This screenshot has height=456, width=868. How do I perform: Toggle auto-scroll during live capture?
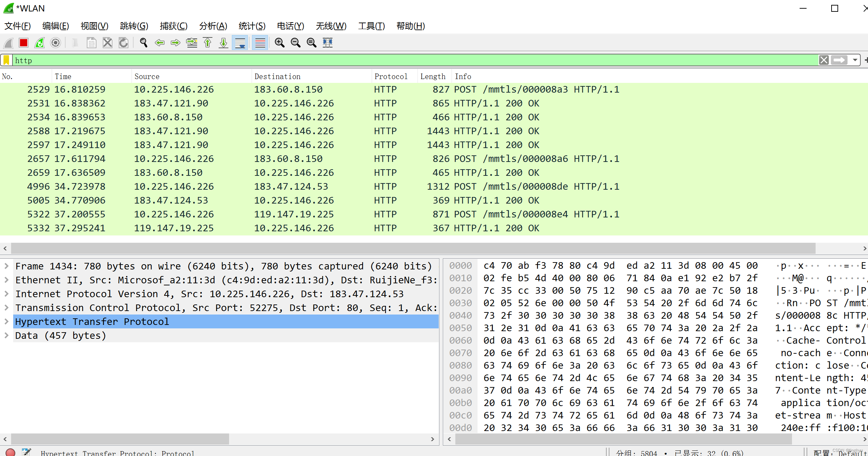tap(240, 43)
